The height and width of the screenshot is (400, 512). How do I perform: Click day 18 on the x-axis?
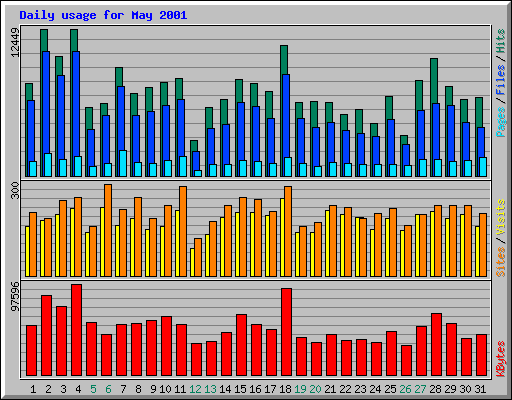(285, 389)
